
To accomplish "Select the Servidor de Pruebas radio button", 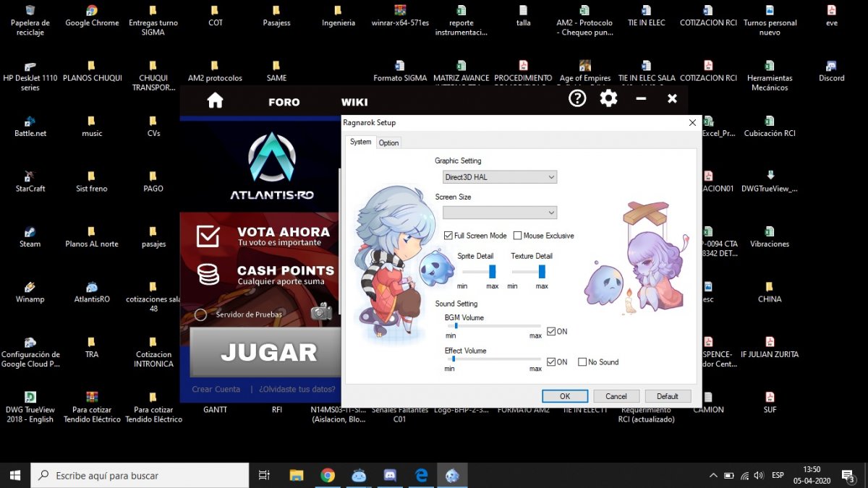I will point(201,314).
